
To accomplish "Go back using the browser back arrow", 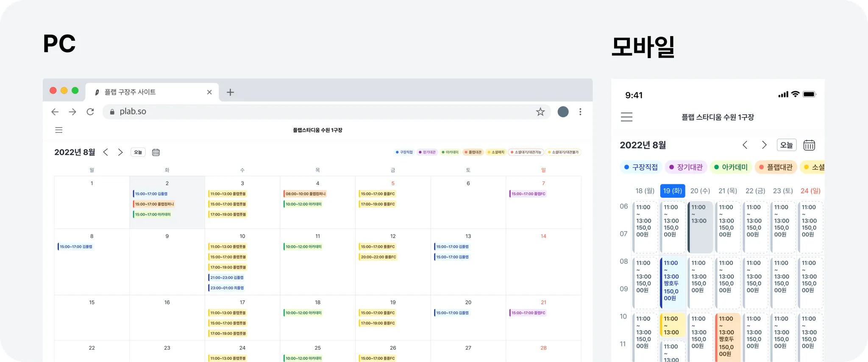I will [x=55, y=111].
